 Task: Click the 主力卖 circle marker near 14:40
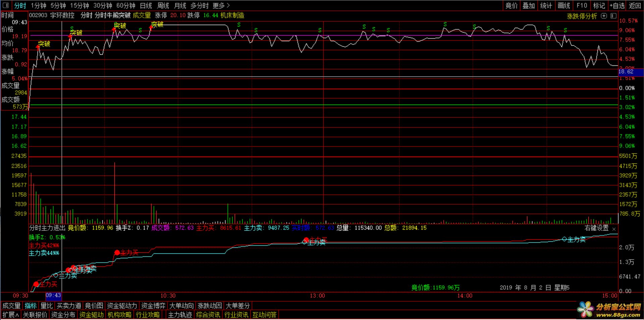pyautogui.click(x=564, y=239)
